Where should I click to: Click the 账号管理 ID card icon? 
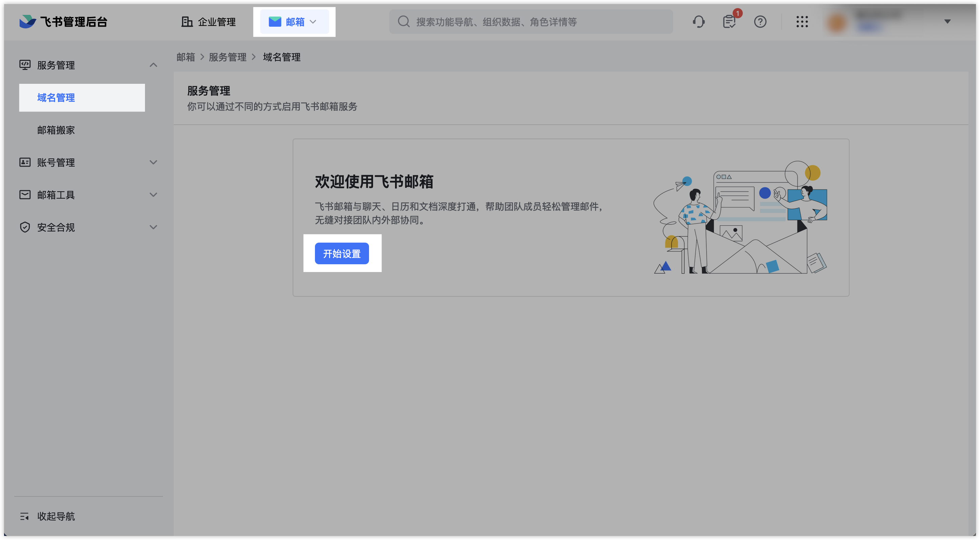[25, 163]
